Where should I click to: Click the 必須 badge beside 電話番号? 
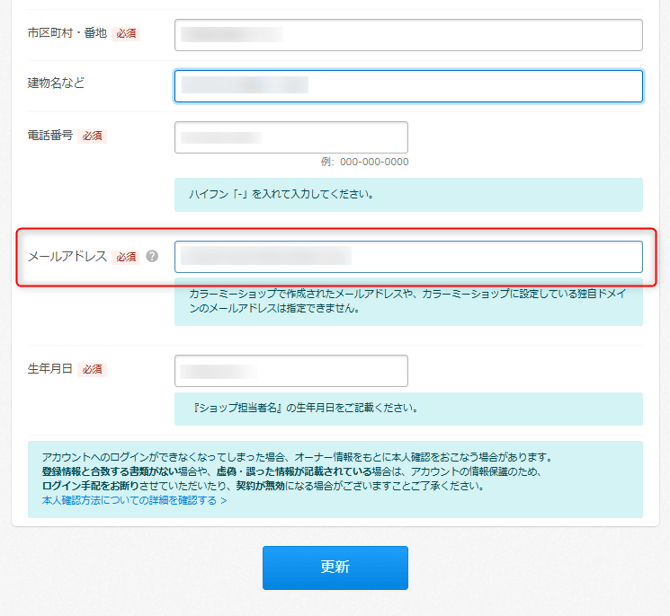click(92, 136)
